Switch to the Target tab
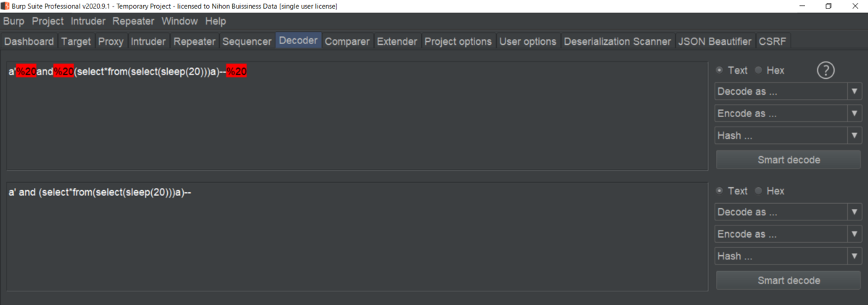Viewport: 868px width, 305px height. 76,41
